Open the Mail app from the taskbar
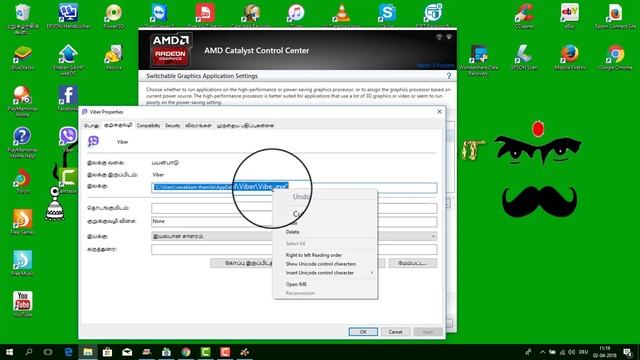Screen dimensions: 640x360 pos(127,352)
